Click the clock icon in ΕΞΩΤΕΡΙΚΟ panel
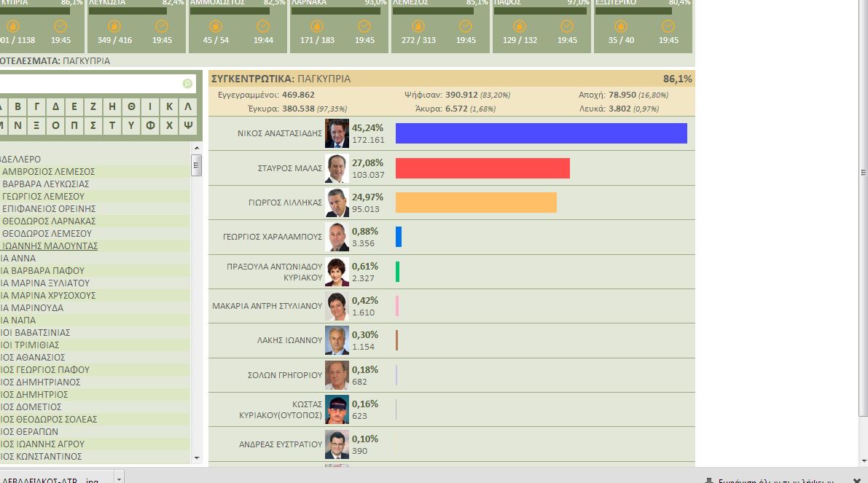The image size is (868, 483). [668, 26]
